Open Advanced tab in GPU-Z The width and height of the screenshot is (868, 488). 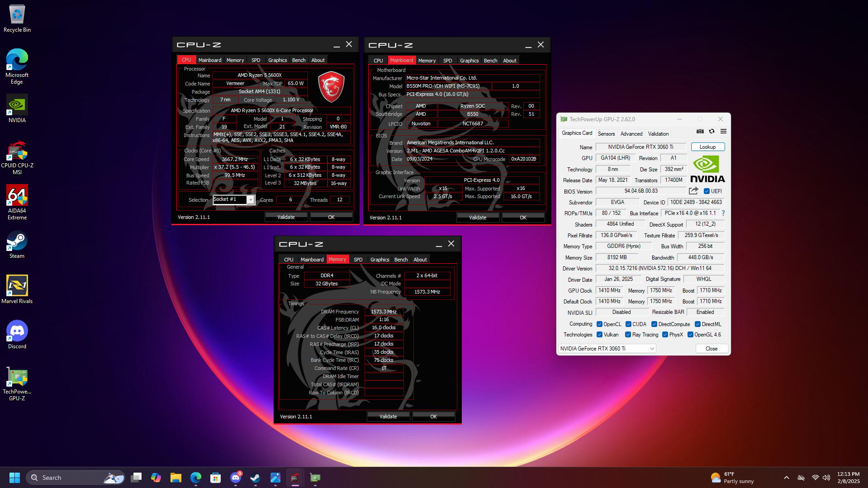631,134
